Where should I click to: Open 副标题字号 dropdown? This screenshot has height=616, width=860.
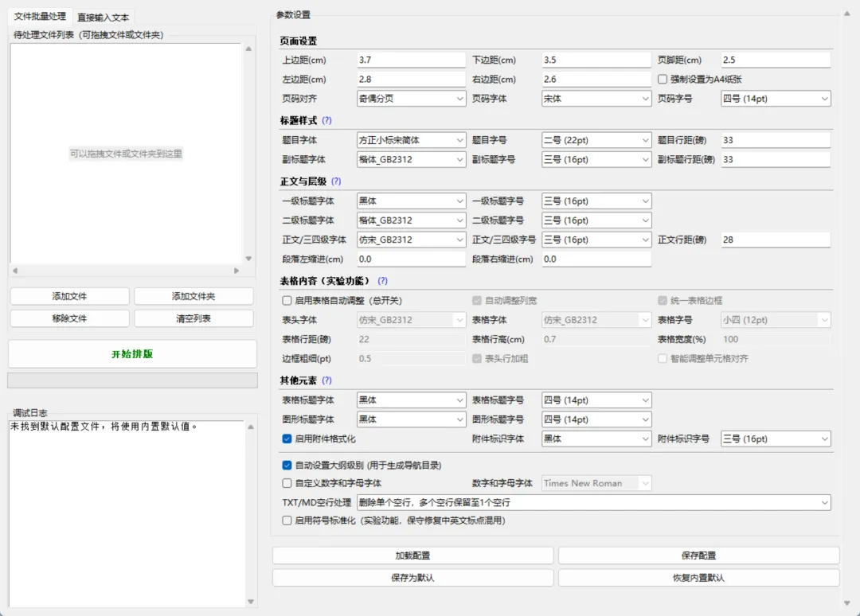(596, 159)
